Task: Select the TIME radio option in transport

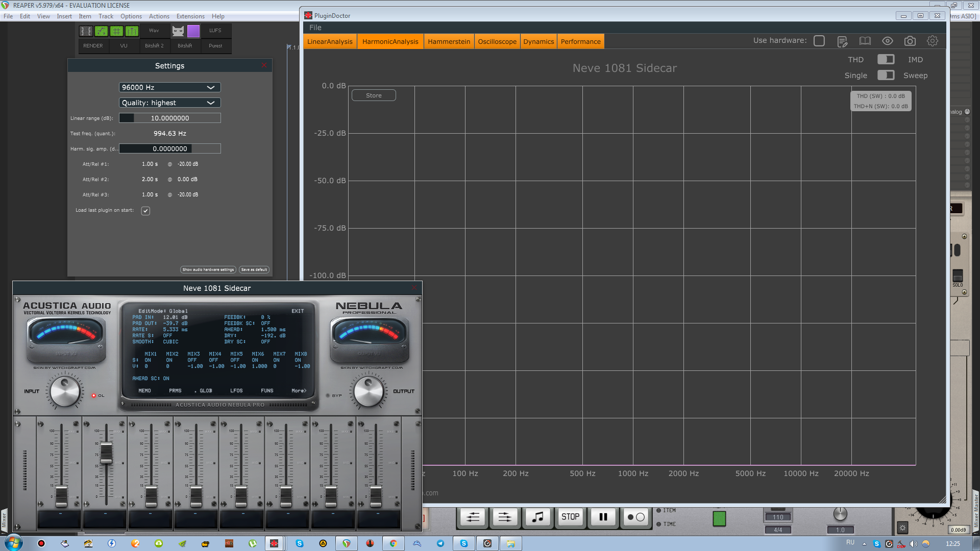Action: point(659,524)
